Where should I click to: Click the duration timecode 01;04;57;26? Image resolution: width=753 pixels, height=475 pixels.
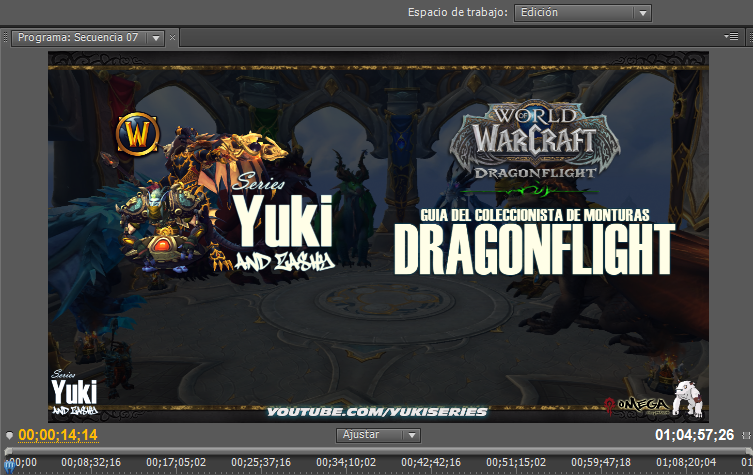[x=694, y=435]
